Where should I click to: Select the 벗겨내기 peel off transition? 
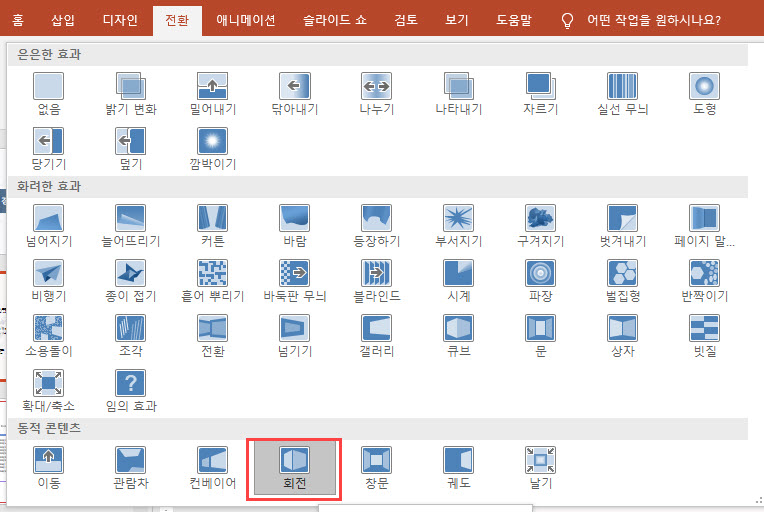point(622,226)
